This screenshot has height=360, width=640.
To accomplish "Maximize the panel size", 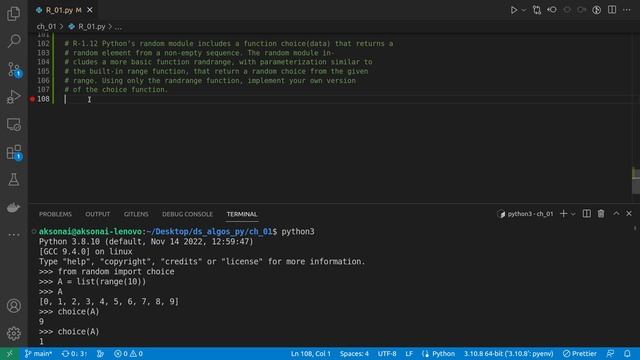I will [x=616, y=214].
